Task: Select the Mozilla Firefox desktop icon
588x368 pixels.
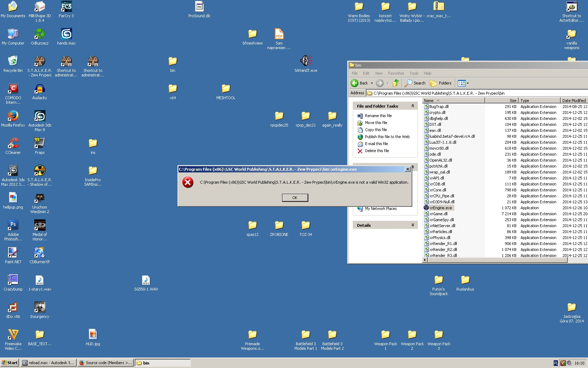Action: point(13,118)
